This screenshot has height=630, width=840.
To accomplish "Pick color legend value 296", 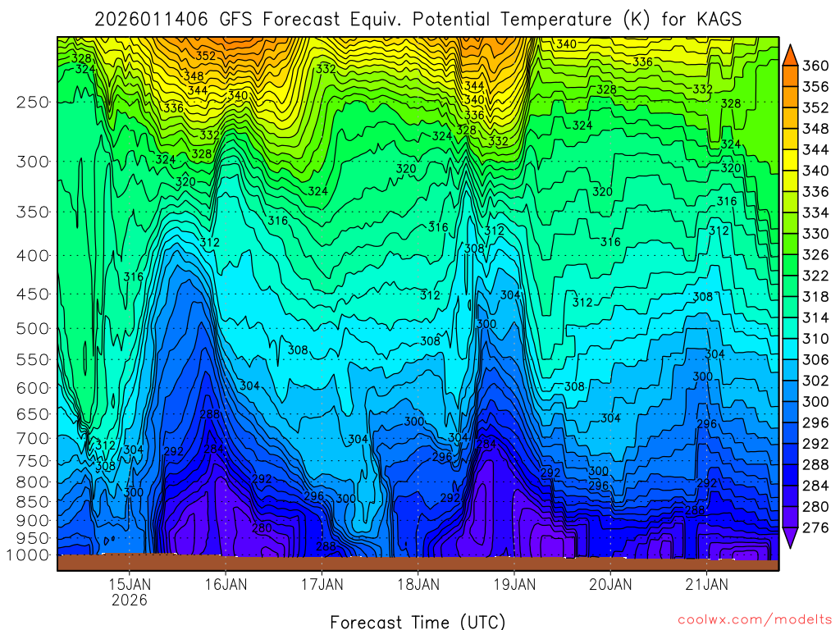I will pos(815,422).
